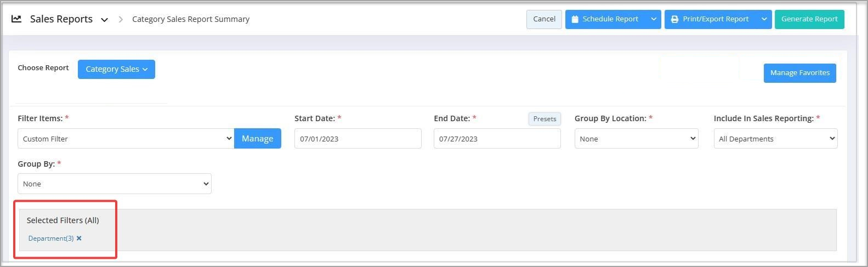The width and height of the screenshot is (868, 267).
Task: Open the Category Sales report chooser
Action: point(116,69)
